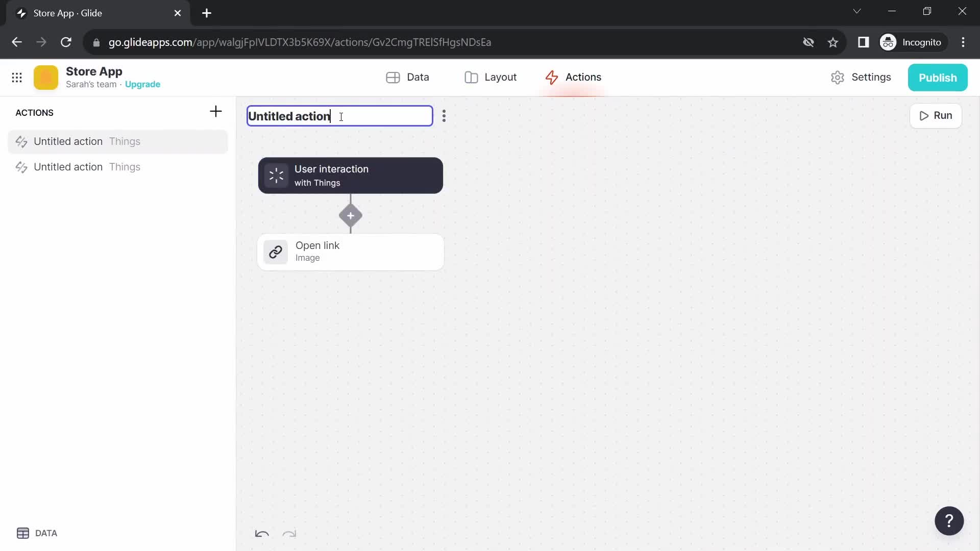Click the redo arrow button
The width and height of the screenshot is (980, 551).
289,532
